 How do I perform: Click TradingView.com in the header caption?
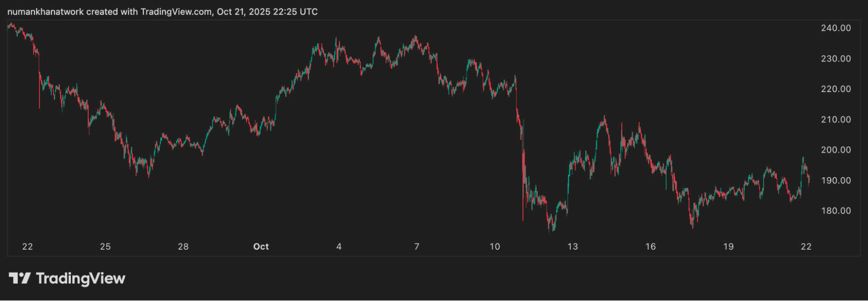(176, 12)
